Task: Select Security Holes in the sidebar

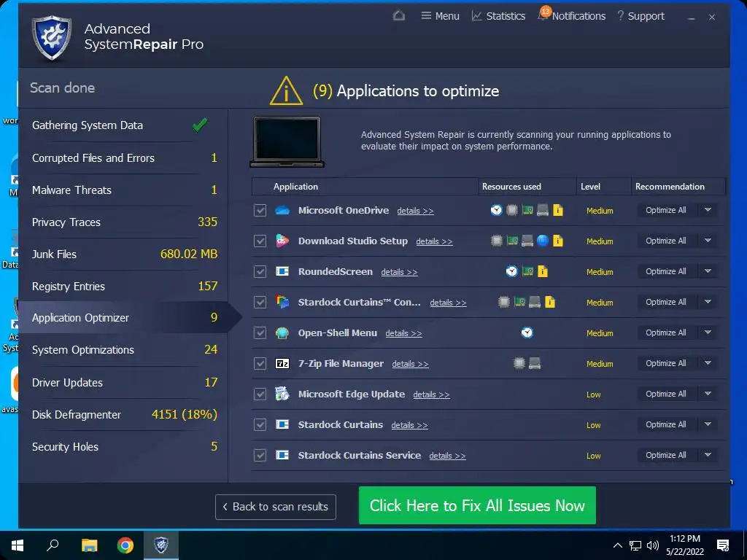Action: click(x=124, y=447)
